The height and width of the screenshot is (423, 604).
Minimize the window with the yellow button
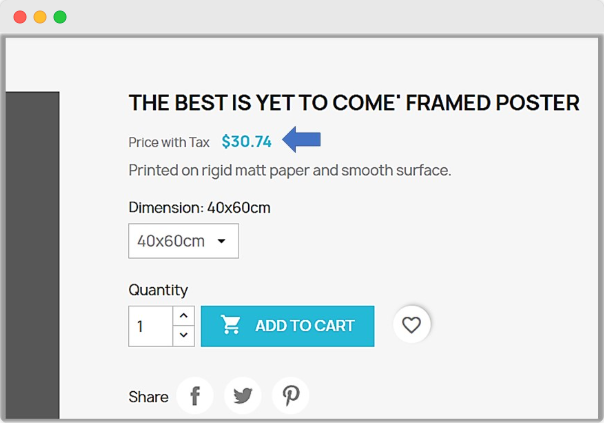(x=40, y=17)
